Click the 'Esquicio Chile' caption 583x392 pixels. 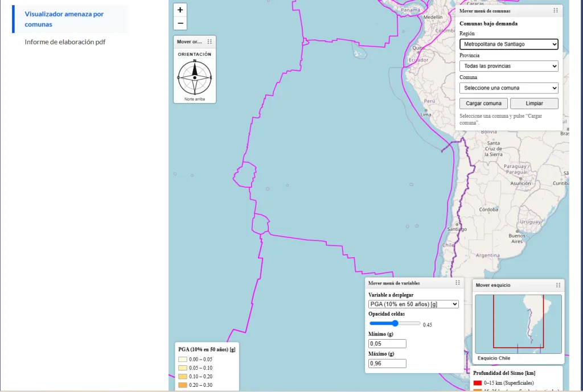pyautogui.click(x=494, y=358)
